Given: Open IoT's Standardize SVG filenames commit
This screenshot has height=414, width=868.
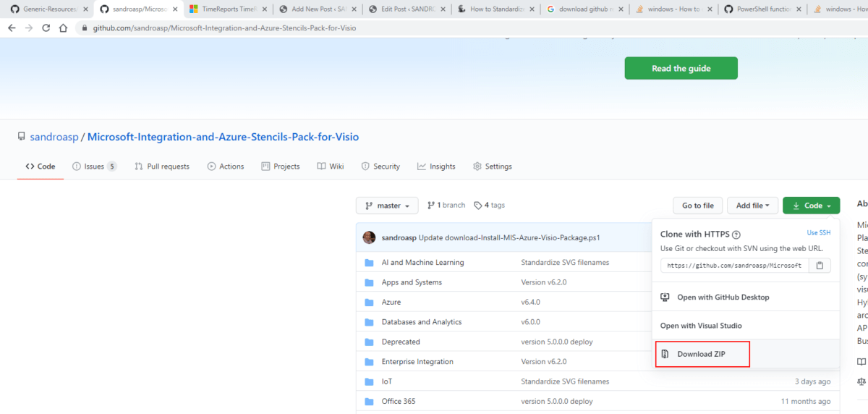Looking at the screenshot, I should (x=565, y=381).
